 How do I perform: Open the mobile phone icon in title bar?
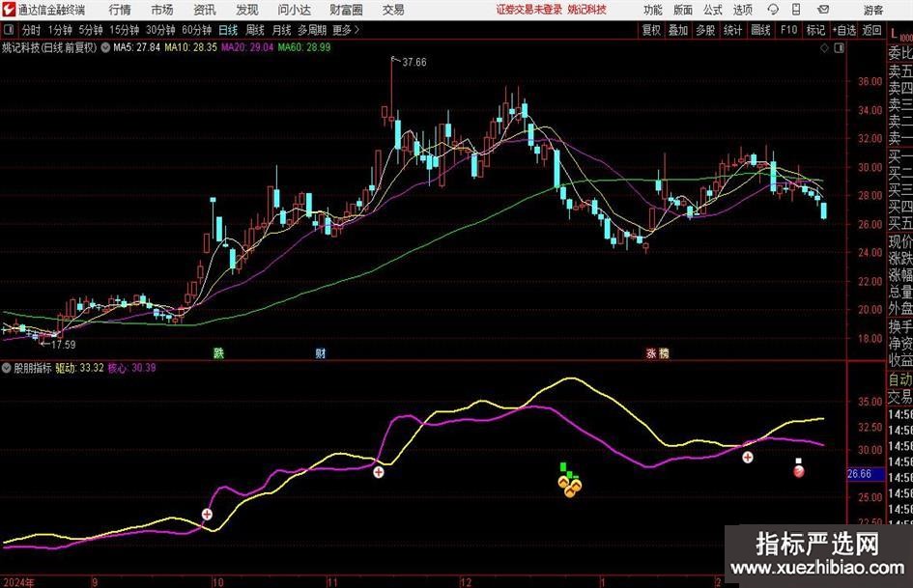click(x=796, y=10)
